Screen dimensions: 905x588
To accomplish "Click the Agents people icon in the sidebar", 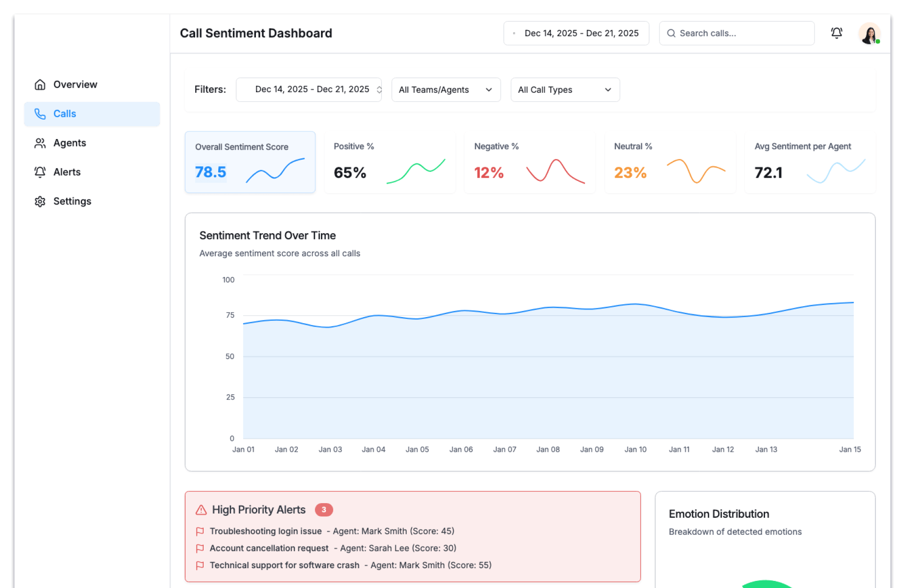I will [40, 143].
